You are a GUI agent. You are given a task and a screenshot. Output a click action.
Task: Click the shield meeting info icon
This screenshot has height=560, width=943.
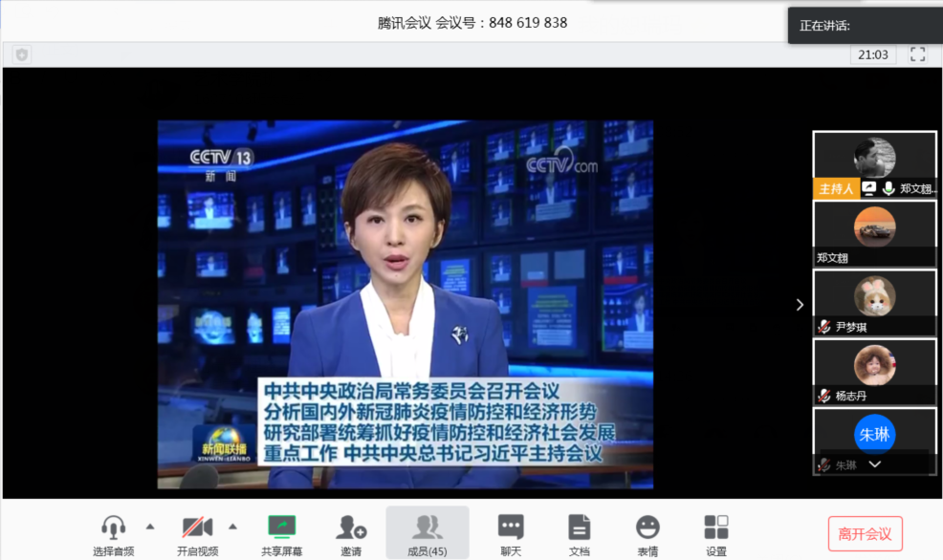coord(22,54)
